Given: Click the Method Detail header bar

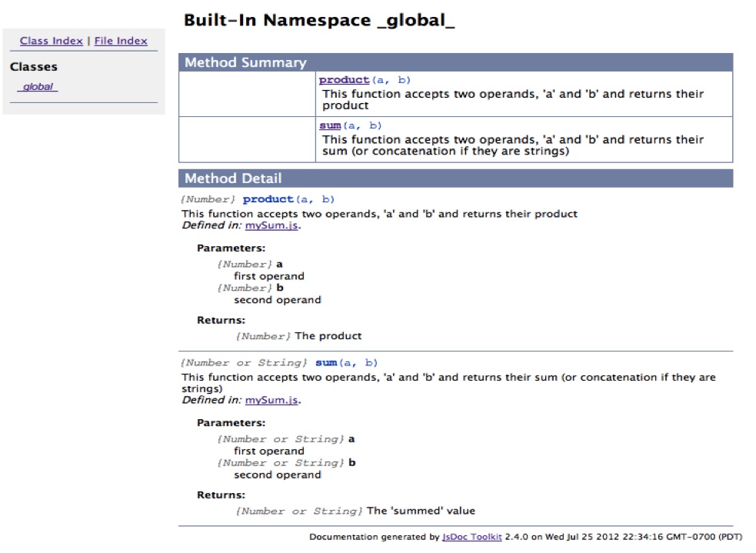Looking at the screenshot, I should click(232, 178).
